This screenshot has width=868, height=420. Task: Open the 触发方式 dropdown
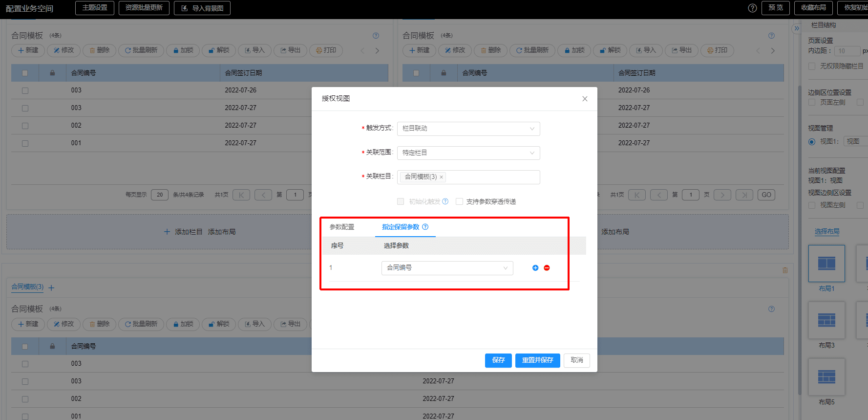coord(468,129)
